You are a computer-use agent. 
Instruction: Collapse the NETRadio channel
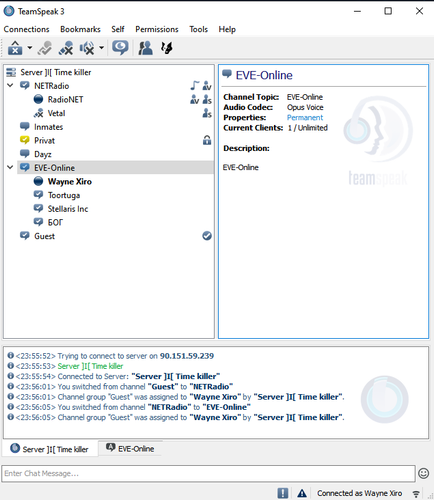tap(10, 86)
